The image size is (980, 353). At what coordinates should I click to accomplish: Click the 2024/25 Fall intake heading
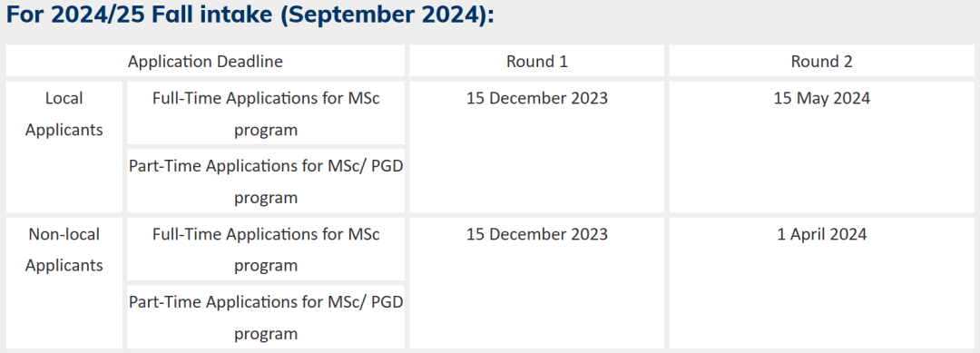click(x=250, y=16)
